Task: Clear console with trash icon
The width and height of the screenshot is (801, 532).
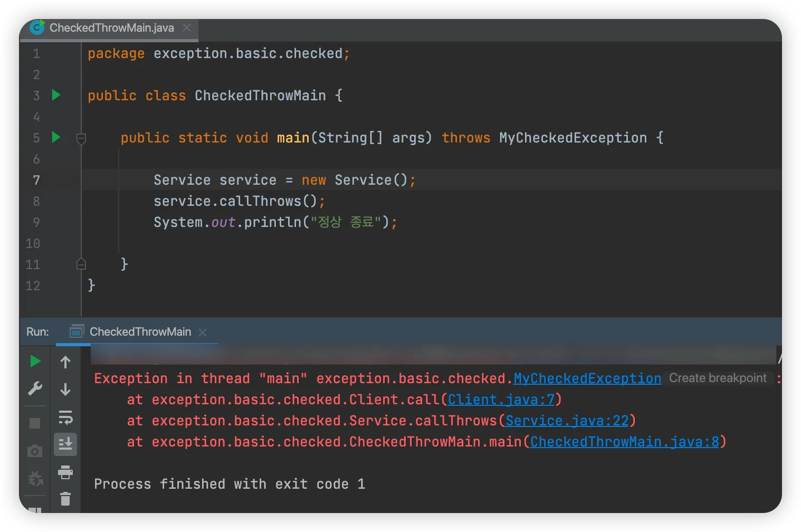Action: [65, 499]
